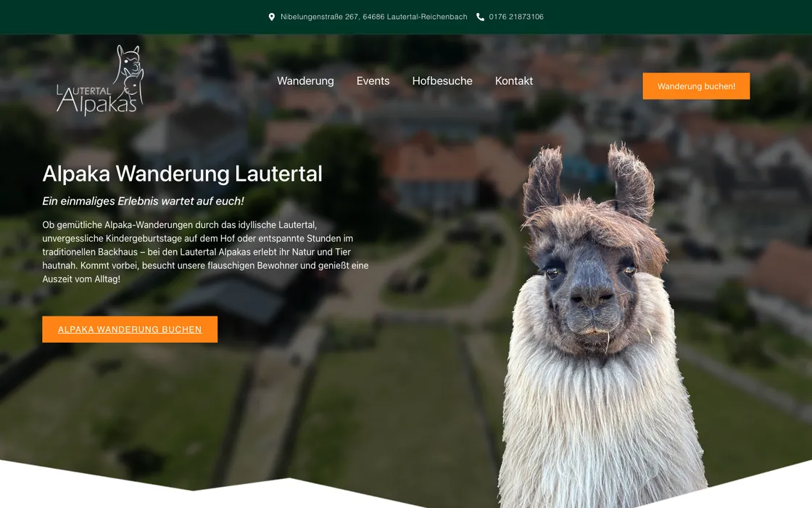Viewport: 812px width, 508px height.
Task: Click 'ALPAKA WANDERUNG BUCHEN' button
Action: (x=130, y=329)
